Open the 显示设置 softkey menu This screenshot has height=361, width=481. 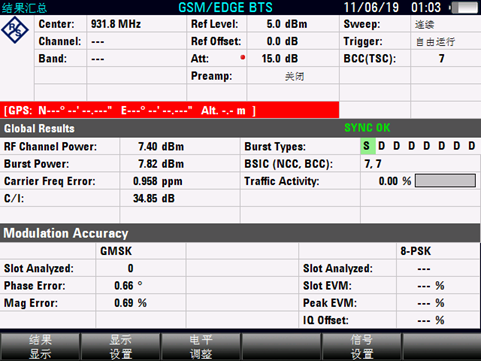pyautogui.click(x=120, y=347)
